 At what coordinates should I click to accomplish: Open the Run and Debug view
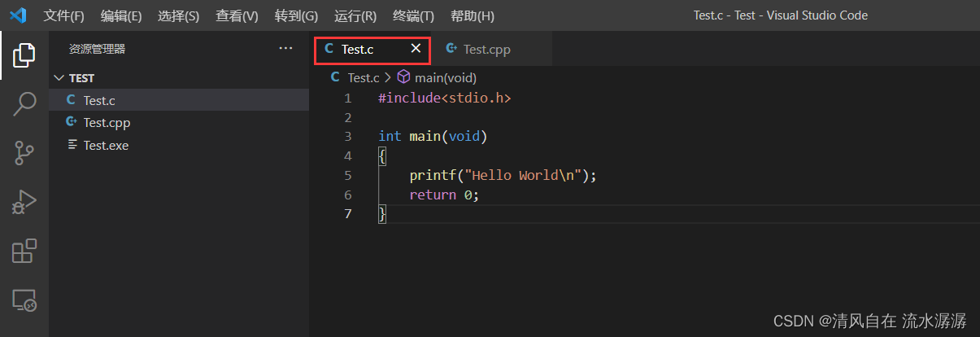pos(24,202)
